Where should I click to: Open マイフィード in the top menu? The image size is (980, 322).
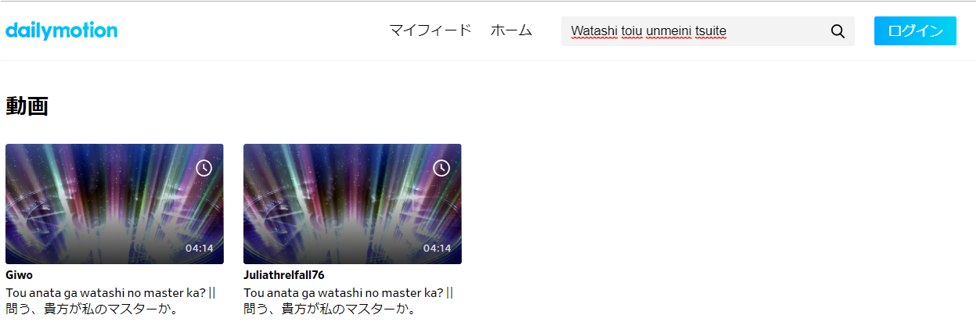coord(431,30)
